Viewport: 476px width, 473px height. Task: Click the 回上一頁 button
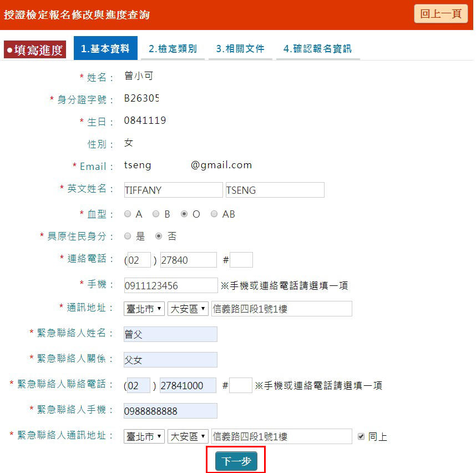(441, 14)
